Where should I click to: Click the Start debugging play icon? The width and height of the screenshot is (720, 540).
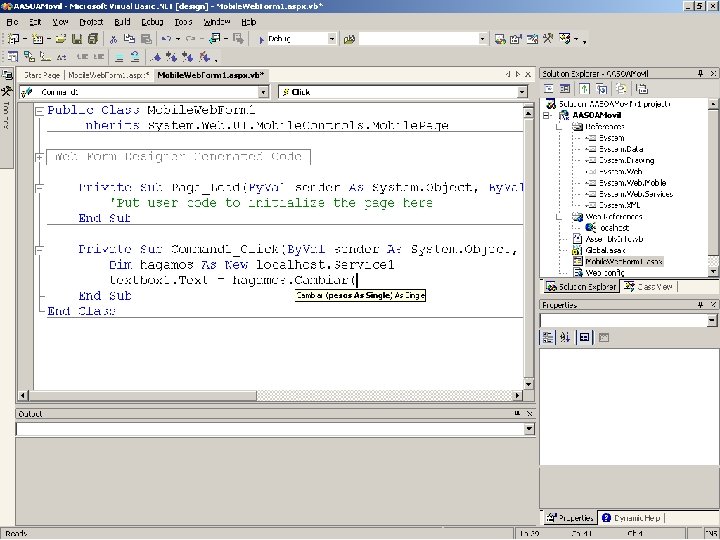pyautogui.click(x=261, y=39)
